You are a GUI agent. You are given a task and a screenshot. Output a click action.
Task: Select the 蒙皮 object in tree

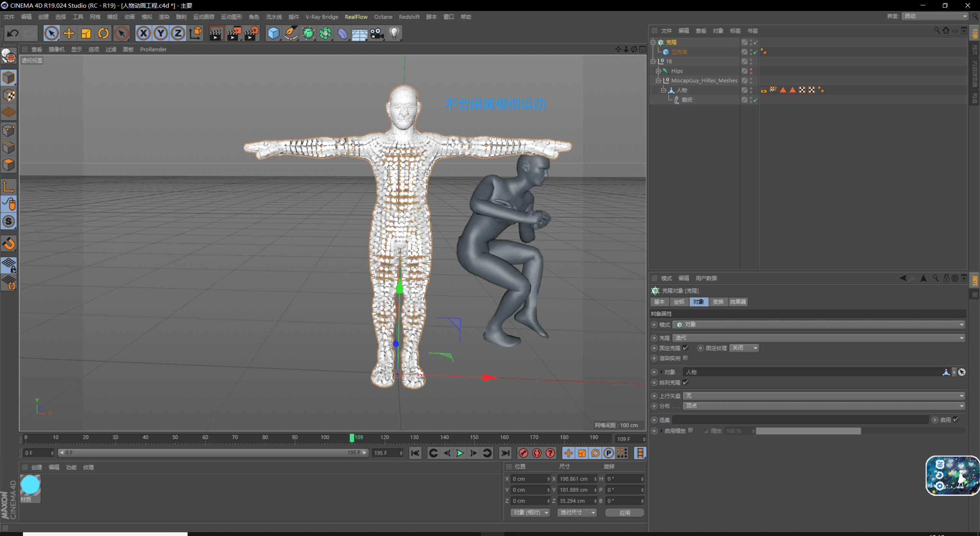(x=687, y=100)
